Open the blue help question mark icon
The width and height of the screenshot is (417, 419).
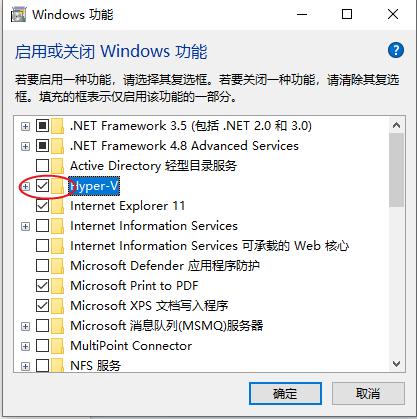[396, 50]
